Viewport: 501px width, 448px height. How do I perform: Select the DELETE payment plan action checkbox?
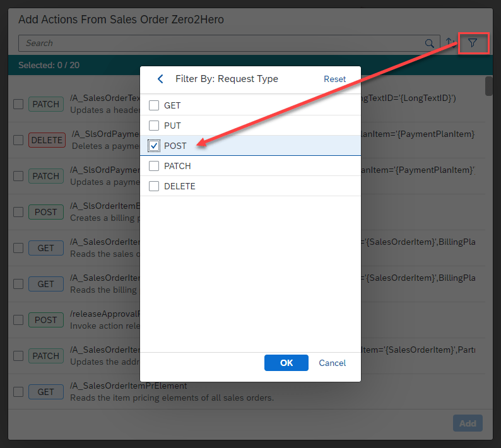(x=19, y=140)
